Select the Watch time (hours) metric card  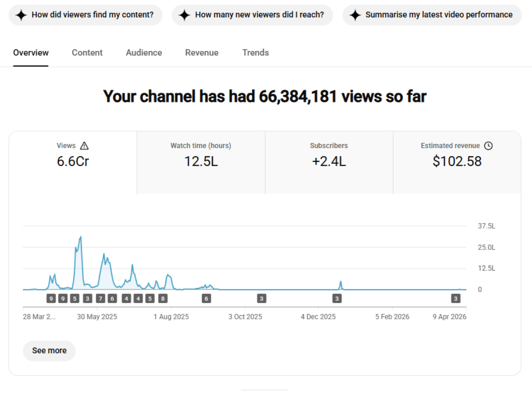(201, 162)
